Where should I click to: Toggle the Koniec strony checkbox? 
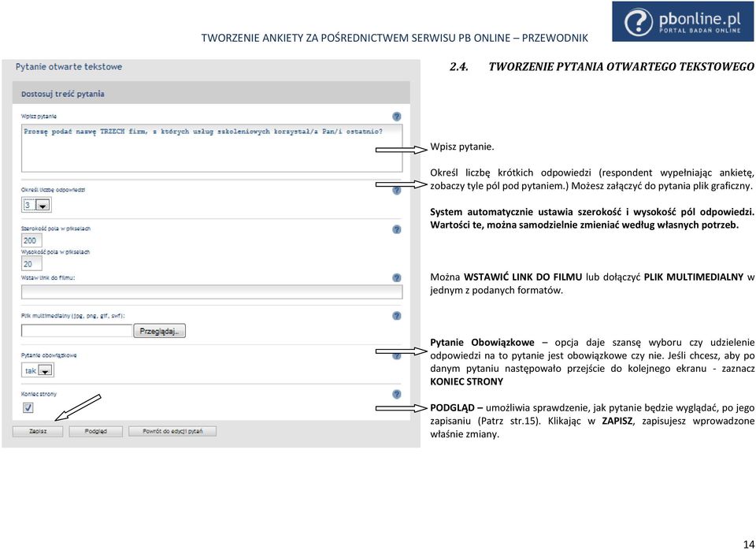tap(28, 407)
